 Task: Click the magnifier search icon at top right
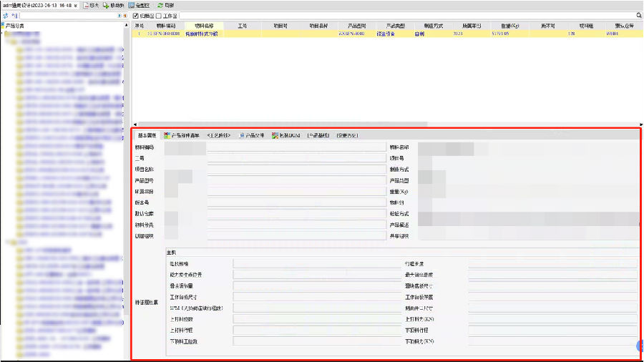639,16
